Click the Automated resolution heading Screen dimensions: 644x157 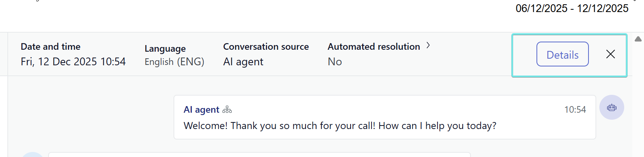point(374,47)
